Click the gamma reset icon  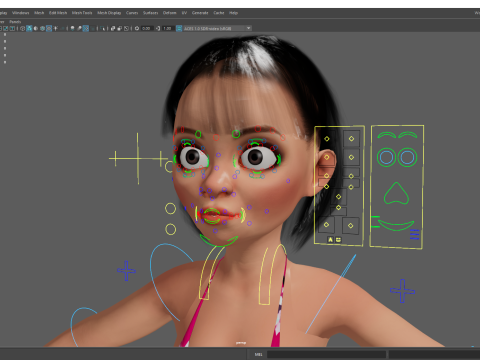[158, 28]
